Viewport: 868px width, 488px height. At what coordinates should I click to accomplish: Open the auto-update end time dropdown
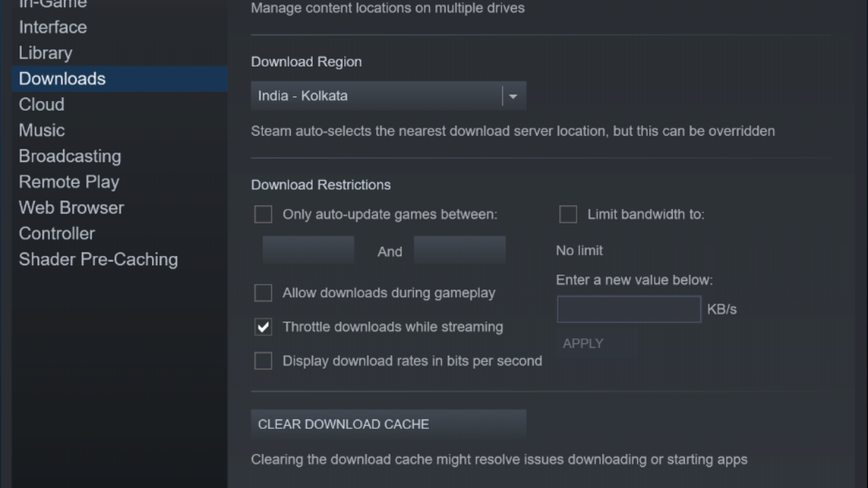click(x=459, y=251)
